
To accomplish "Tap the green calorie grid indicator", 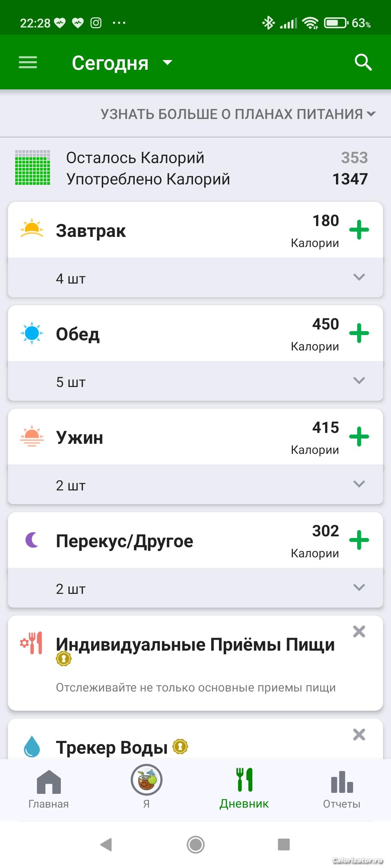I will coord(33,168).
